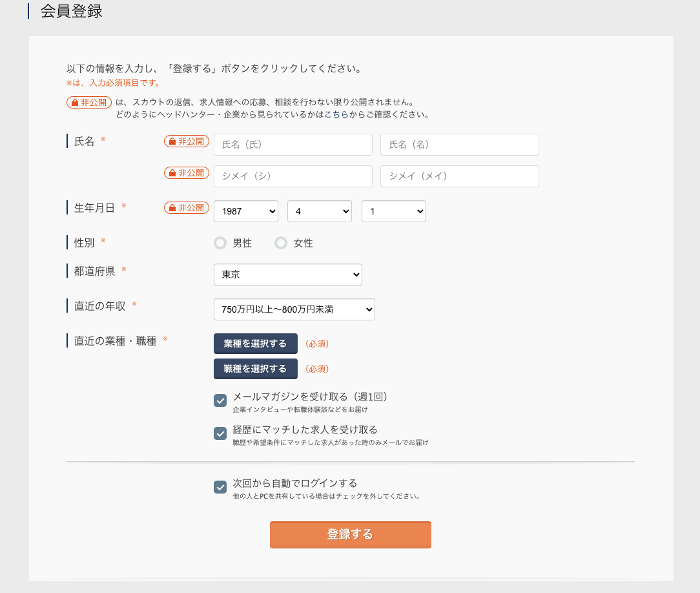Click the 非公開 badge beside シメイ field

tap(187, 173)
